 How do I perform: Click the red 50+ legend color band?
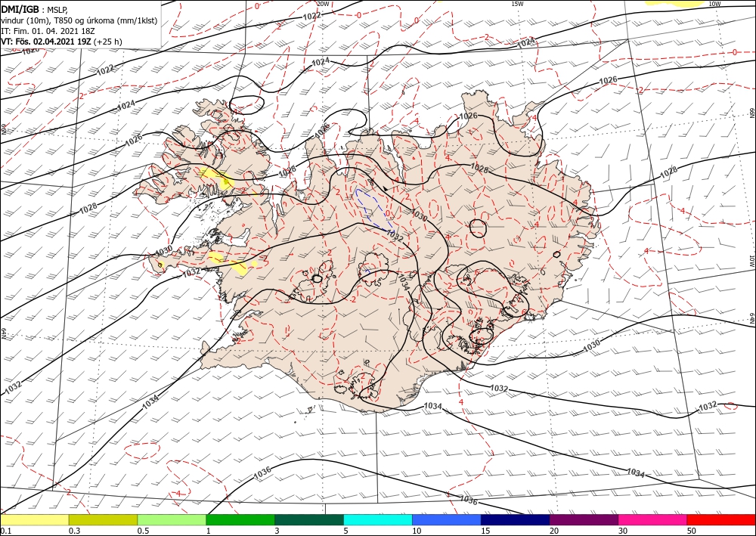pyautogui.click(x=721, y=519)
